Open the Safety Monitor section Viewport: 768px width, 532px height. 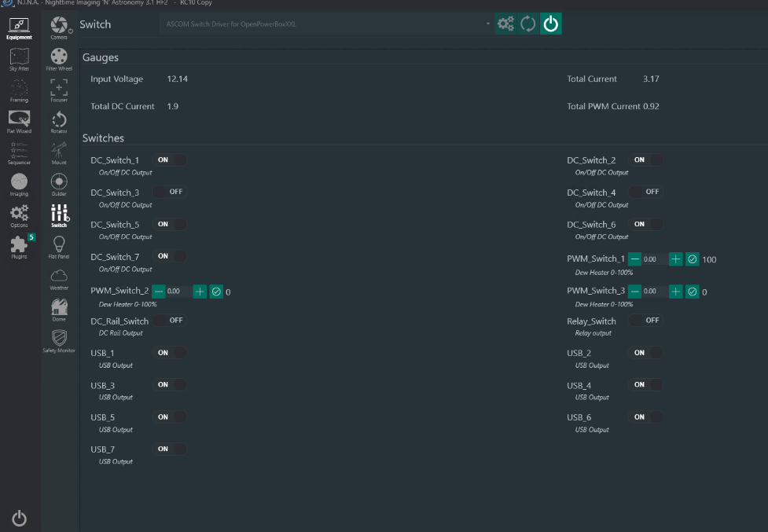[59, 339]
